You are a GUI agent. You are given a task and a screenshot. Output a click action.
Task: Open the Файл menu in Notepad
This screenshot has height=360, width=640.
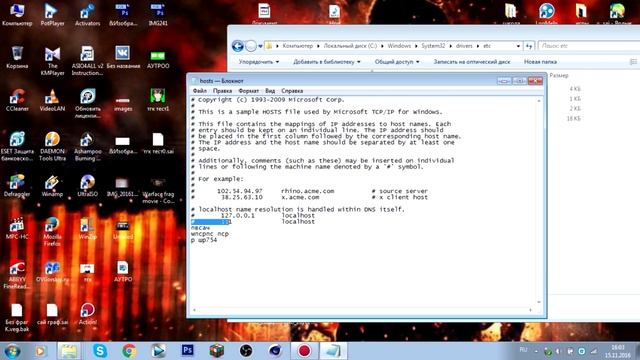click(200, 91)
